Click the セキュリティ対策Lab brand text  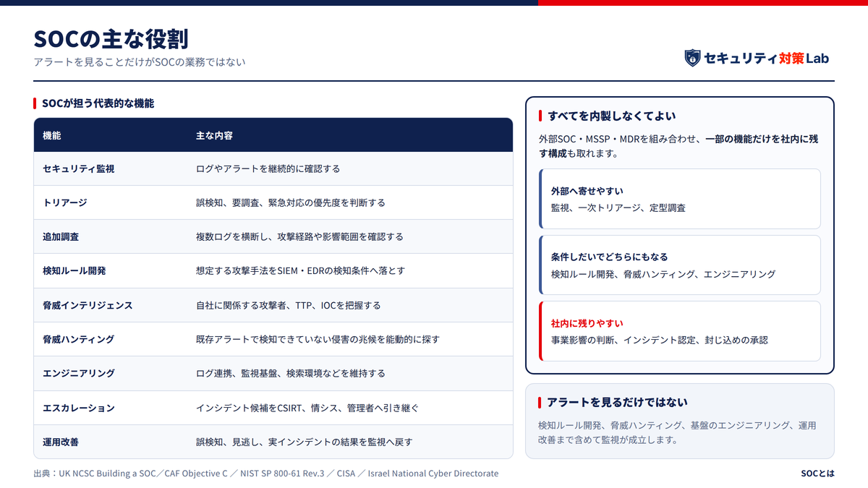point(767,59)
